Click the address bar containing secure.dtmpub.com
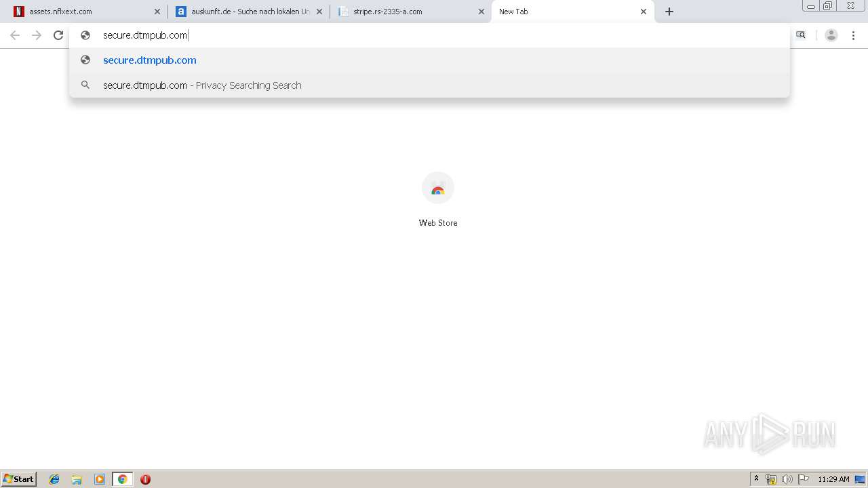This screenshot has width=868, height=488. point(429,35)
